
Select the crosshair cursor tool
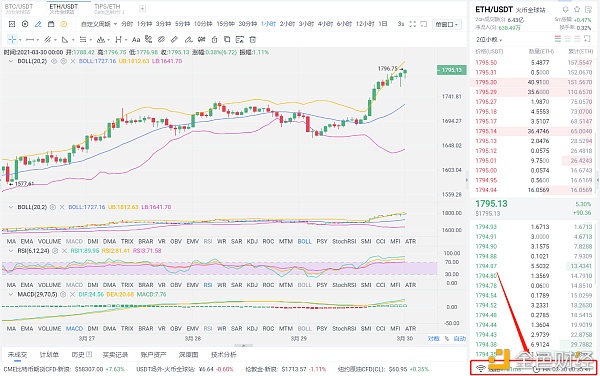pyautogui.click(x=12, y=39)
